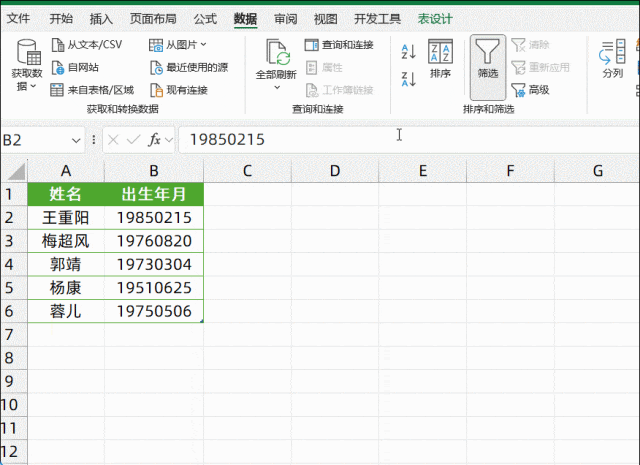Screen dimensions: 640x465
Task: Click the name box showing B2
Action: 42,140
